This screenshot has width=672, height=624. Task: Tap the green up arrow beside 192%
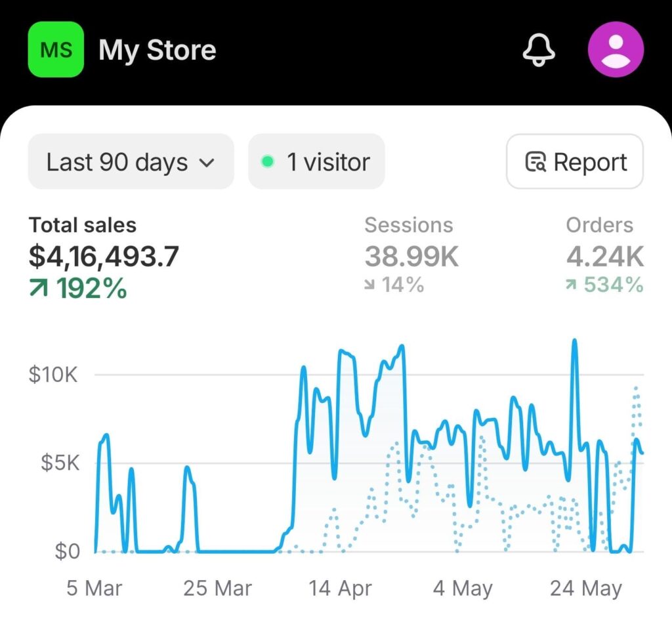(x=39, y=288)
